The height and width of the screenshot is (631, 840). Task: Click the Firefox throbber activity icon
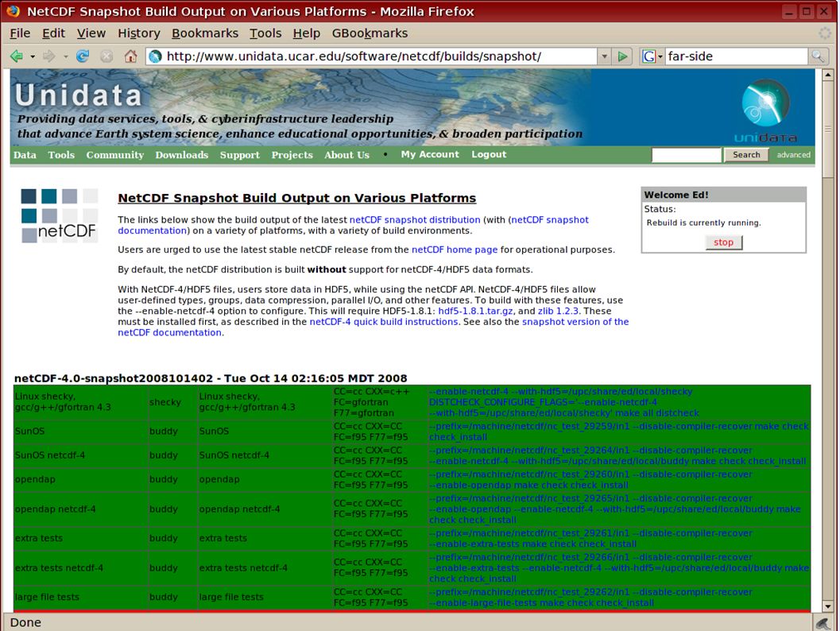point(826,33)
